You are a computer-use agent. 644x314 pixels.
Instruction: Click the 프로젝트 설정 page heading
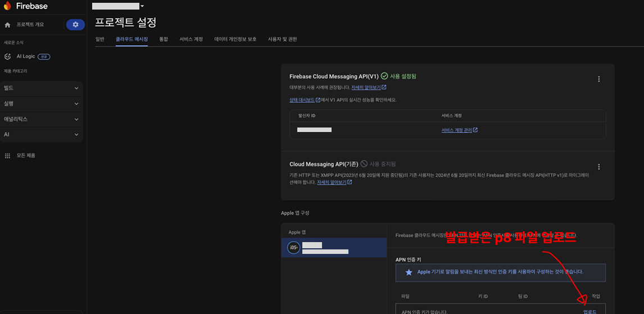(126, 22)
